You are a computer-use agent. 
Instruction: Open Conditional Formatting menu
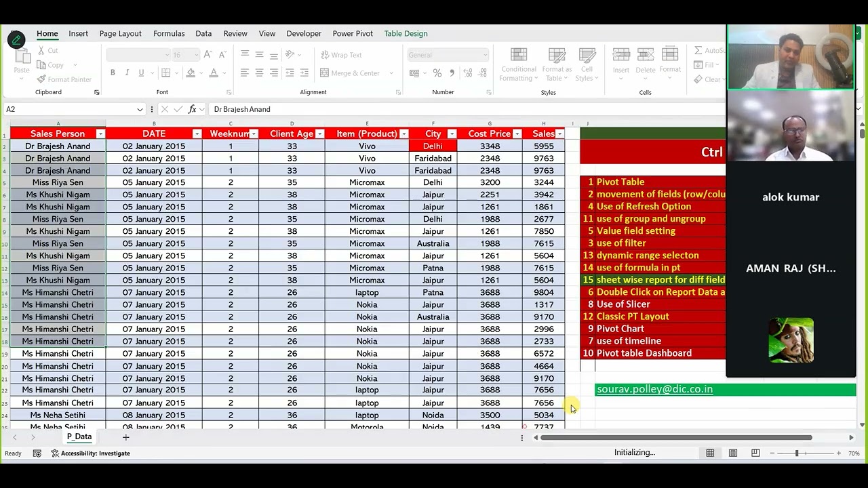tap(519, 64)
